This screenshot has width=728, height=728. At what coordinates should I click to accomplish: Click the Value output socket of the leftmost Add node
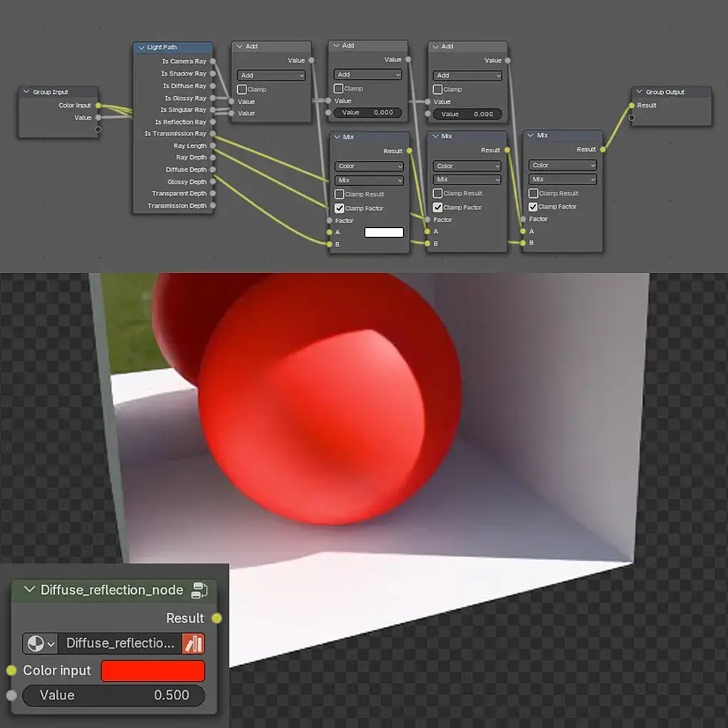point(311,61)
